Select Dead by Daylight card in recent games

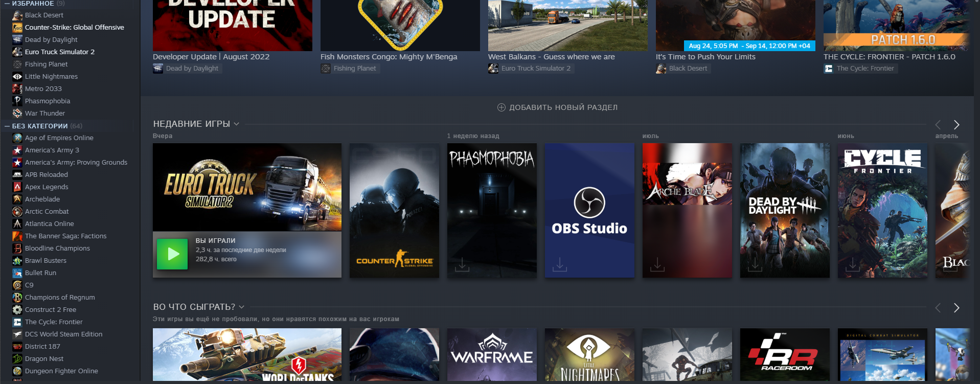coord(785,211)
